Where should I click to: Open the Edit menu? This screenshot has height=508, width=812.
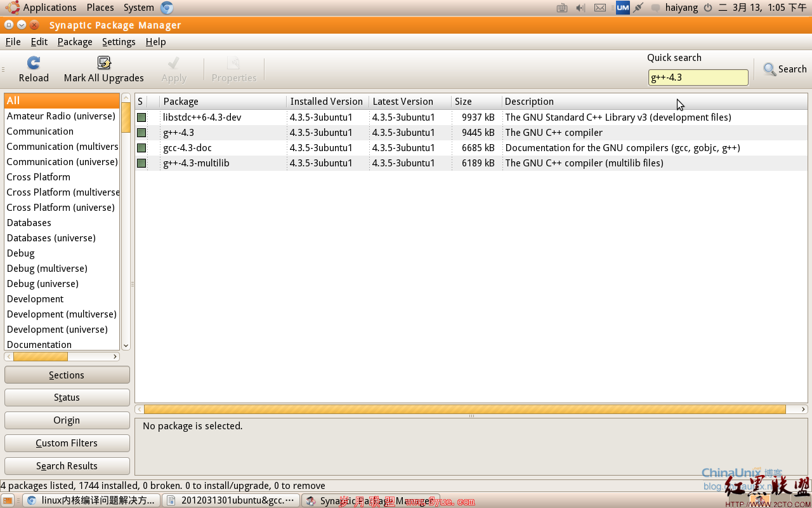point(39,42)
